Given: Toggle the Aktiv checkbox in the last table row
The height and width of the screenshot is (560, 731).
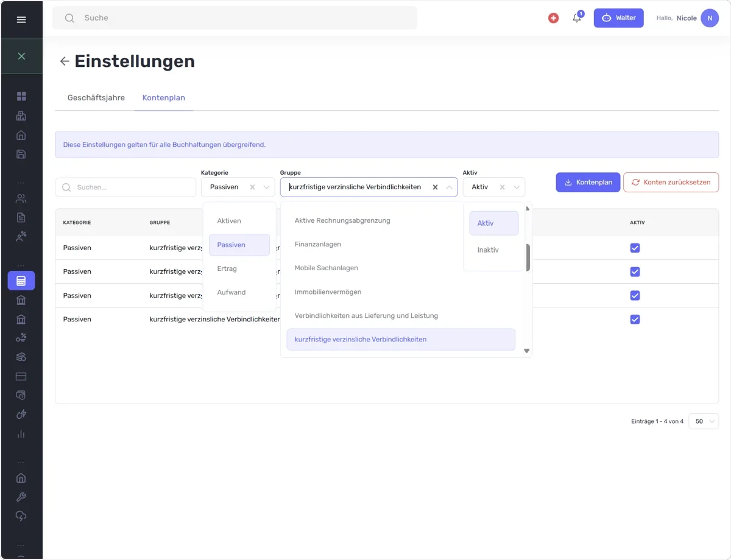Looking at the screenshot, I should click(635, 320).
